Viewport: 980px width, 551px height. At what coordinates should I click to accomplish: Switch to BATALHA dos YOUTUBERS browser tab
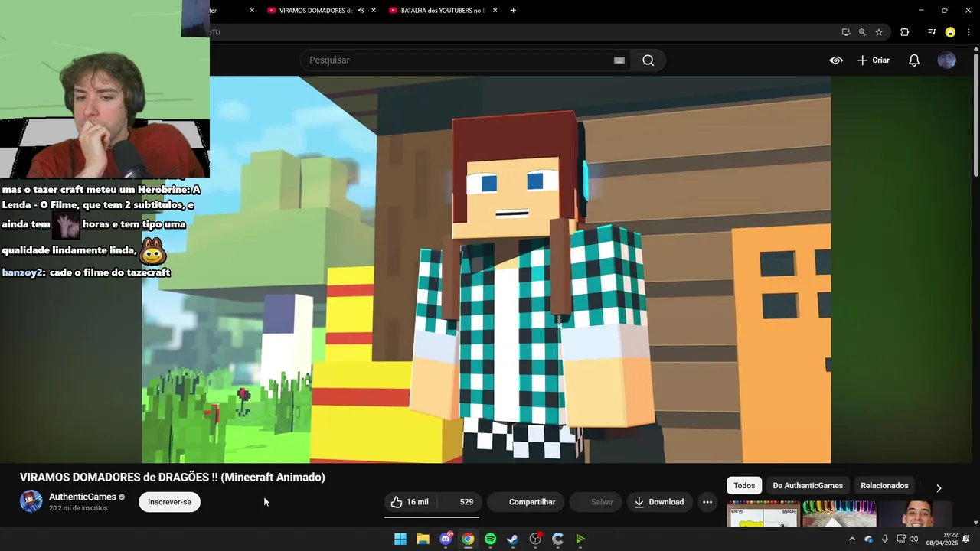tap(443, 11)
